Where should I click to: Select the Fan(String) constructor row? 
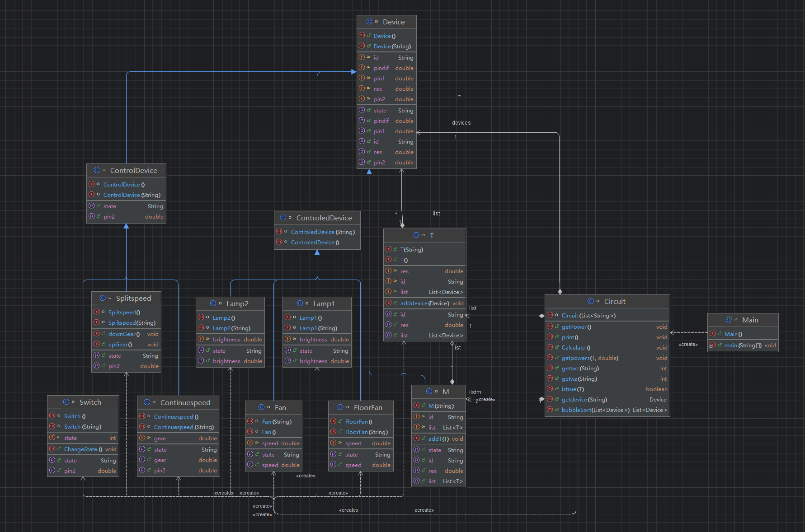(x=273, y=421)
